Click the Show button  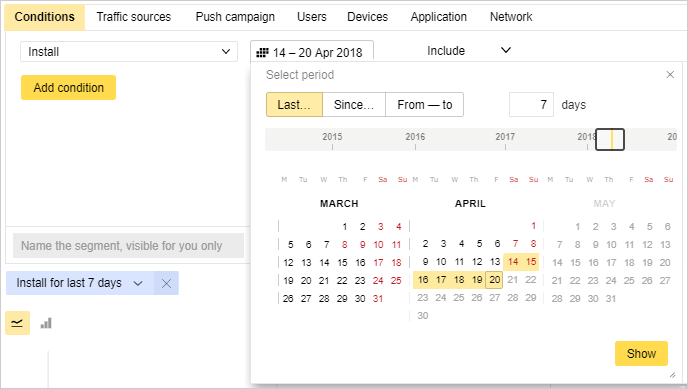coord(641,353)
